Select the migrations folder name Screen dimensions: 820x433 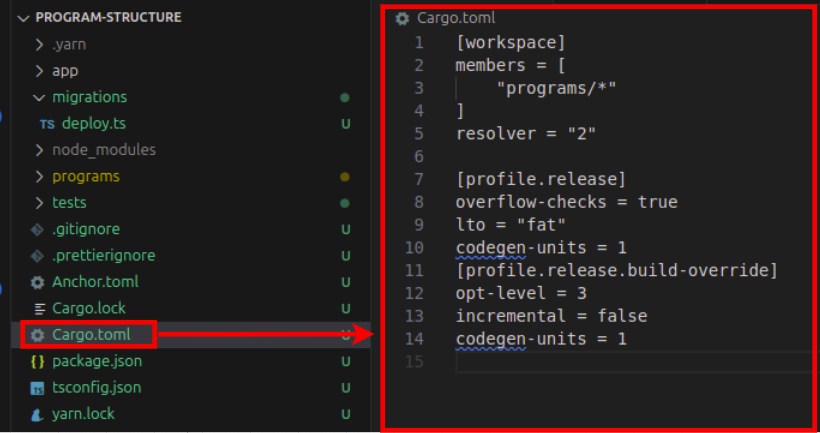[x=89, y=97]
